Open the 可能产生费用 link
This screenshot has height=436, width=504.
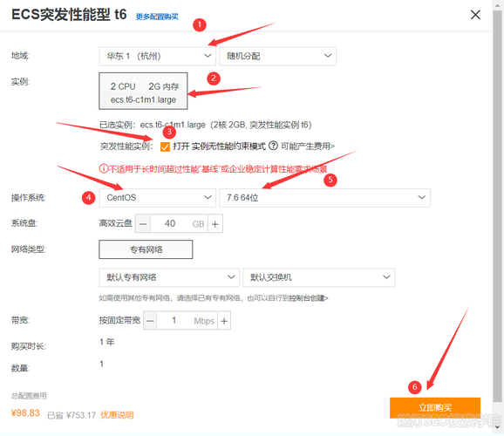[x=308, y=146]
